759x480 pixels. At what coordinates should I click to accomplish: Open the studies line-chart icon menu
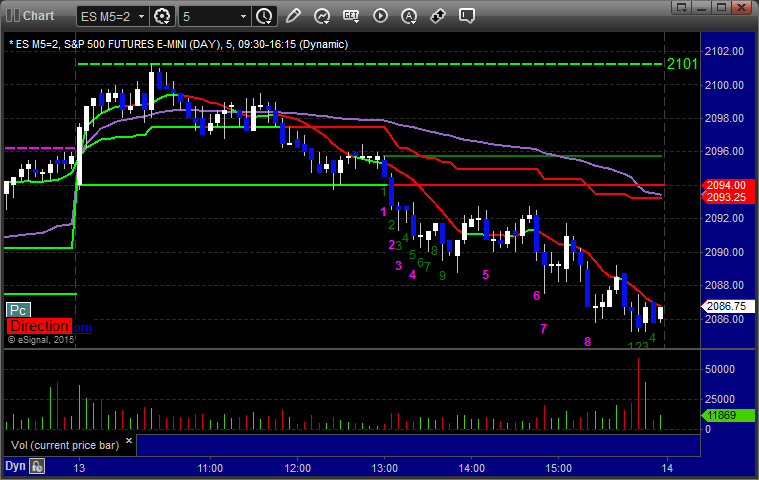click(322, 16)
